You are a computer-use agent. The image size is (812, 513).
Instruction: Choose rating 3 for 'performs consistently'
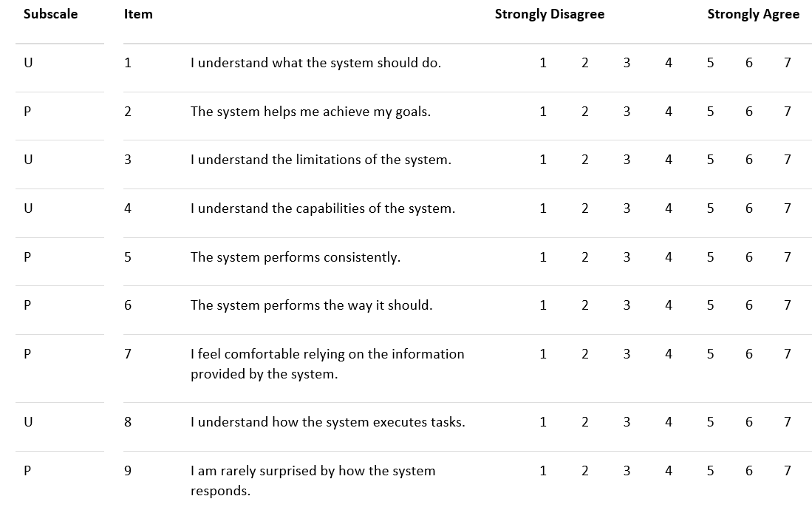coord(627,257)
